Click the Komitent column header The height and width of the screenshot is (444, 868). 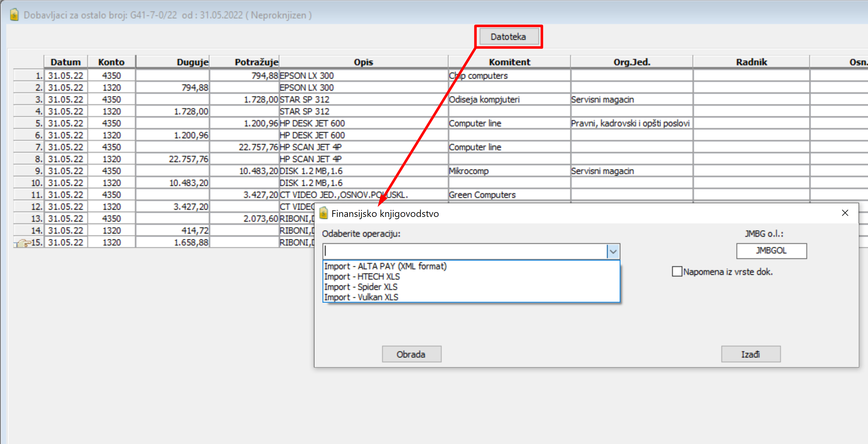[509, 62]
